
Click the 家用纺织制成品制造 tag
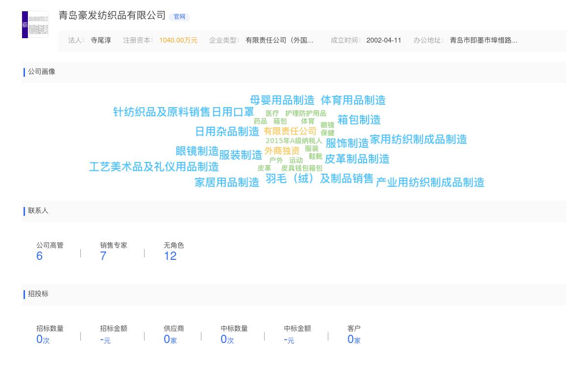click(418, 139)
